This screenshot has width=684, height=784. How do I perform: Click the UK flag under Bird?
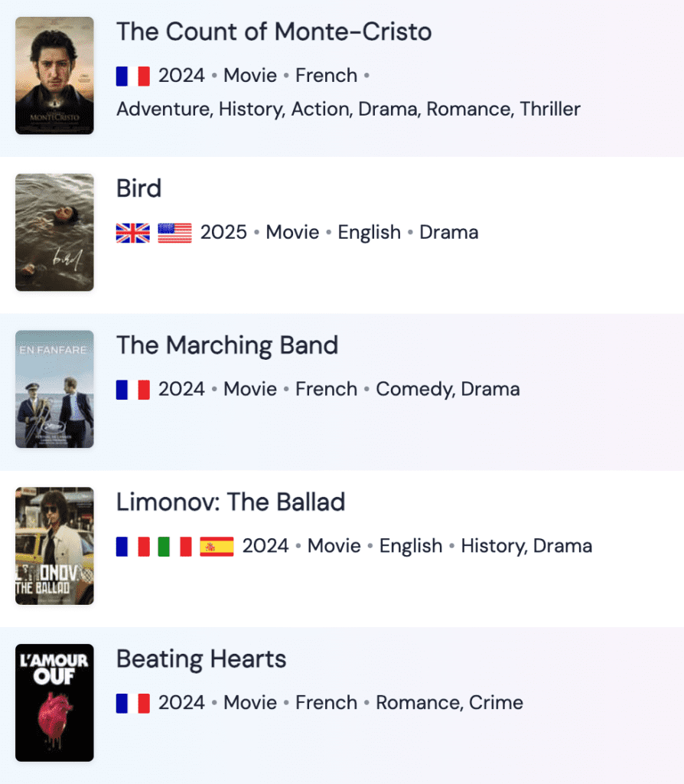click(x=133, y=233)
